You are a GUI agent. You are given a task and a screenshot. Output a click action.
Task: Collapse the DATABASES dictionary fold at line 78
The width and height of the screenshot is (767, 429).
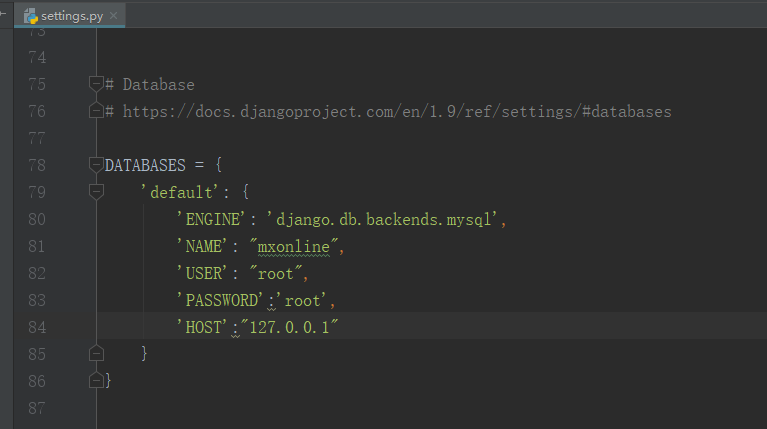tap(96, 165)
